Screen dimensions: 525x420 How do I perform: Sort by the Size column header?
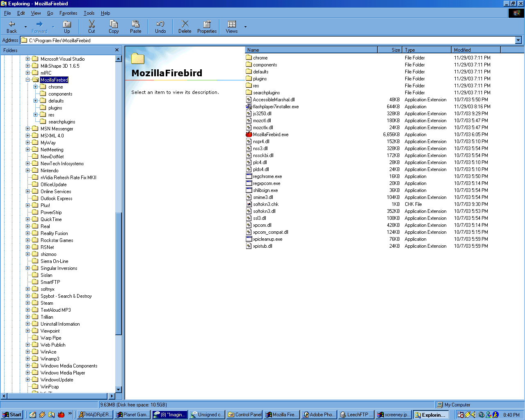click(390, 50)
